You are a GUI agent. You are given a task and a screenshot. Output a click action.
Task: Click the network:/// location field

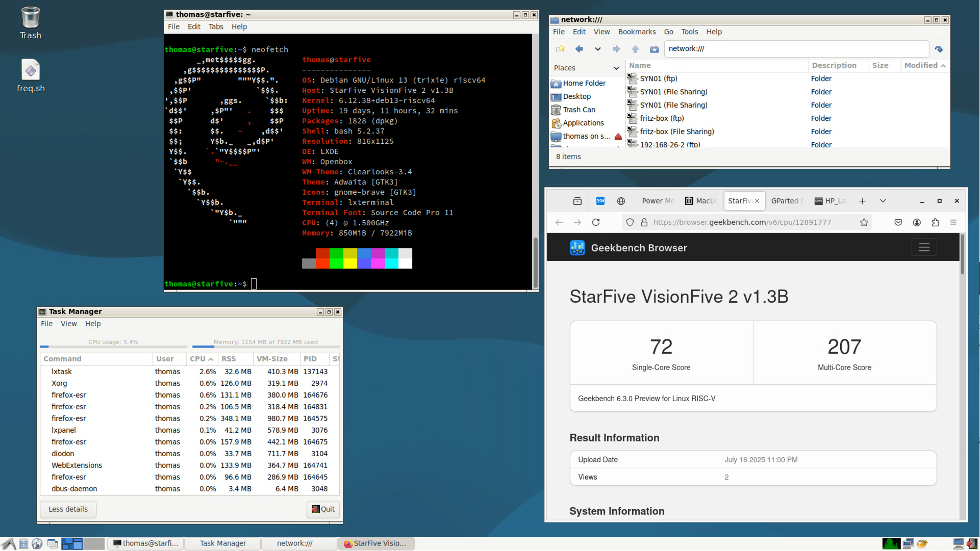[796, 49]
